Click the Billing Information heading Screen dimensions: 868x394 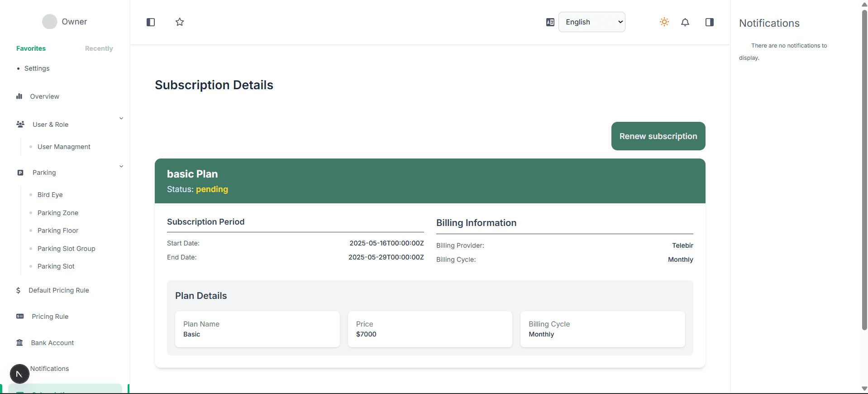click(x=476, y=223)
